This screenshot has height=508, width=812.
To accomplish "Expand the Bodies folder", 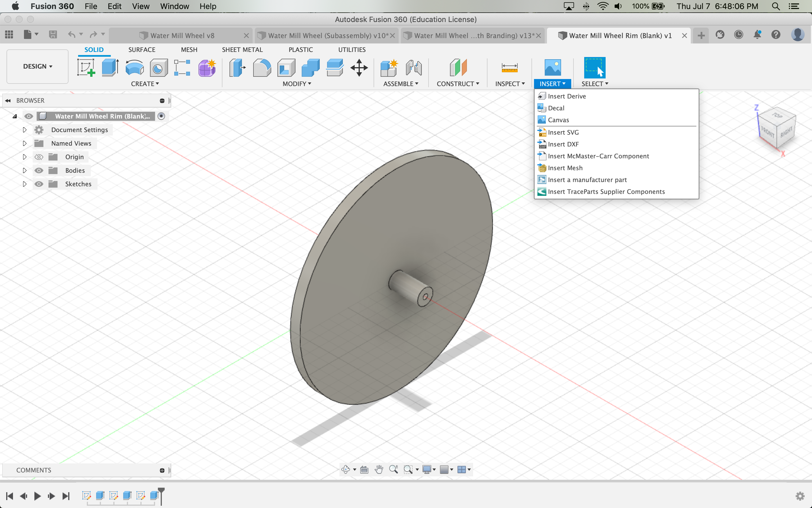I will coord(25,170).
